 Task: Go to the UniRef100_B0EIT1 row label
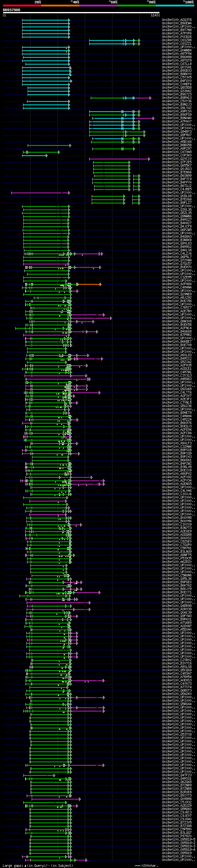point(177,592)
